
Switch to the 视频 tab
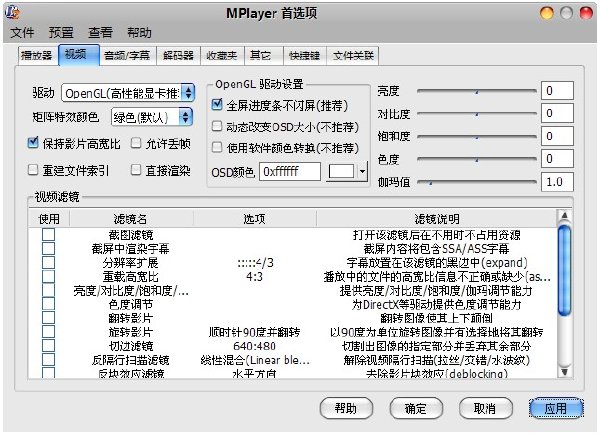(x=78, y=55)
